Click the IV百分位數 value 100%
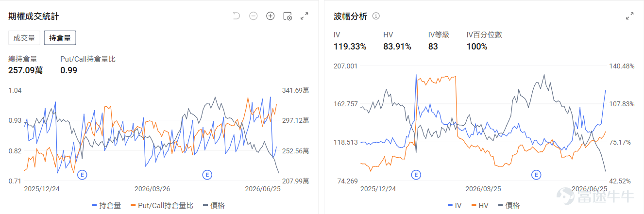The height and width of the screenshot is (214, 644). [x=477, y=47]
